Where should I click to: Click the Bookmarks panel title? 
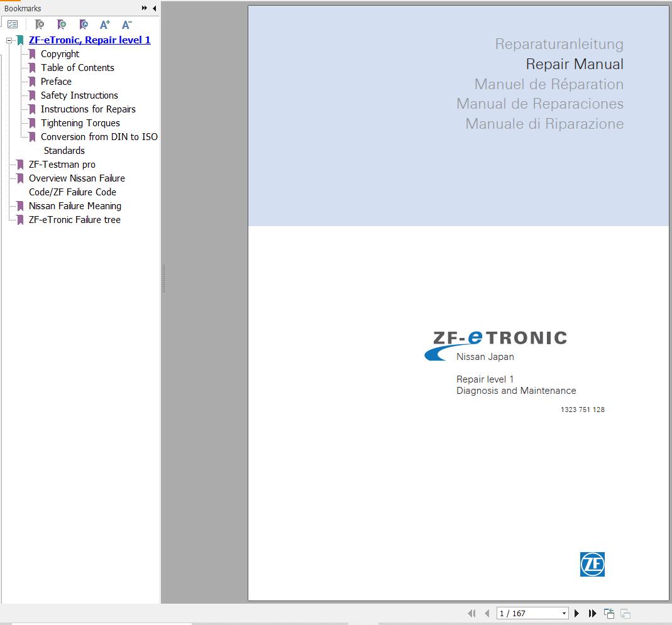(23, 8)
